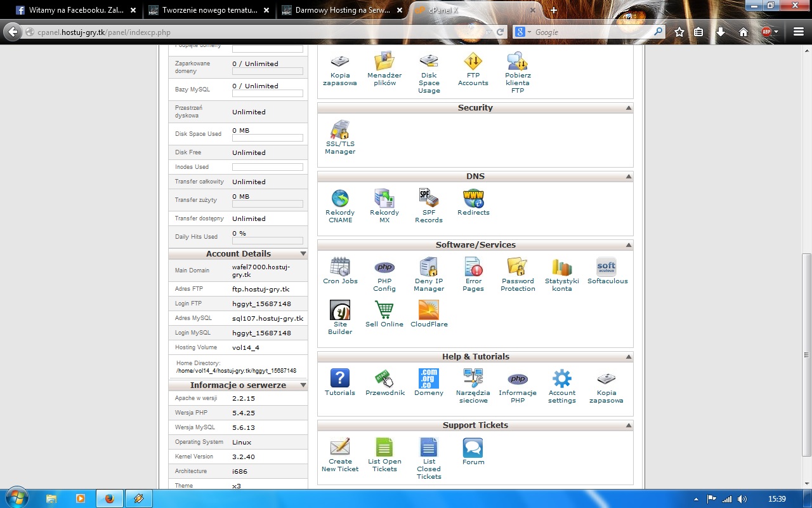The width and height of the screenshot is (812, 508).
Task: Bookmark this page with star
Action: (x=679, y=32)
